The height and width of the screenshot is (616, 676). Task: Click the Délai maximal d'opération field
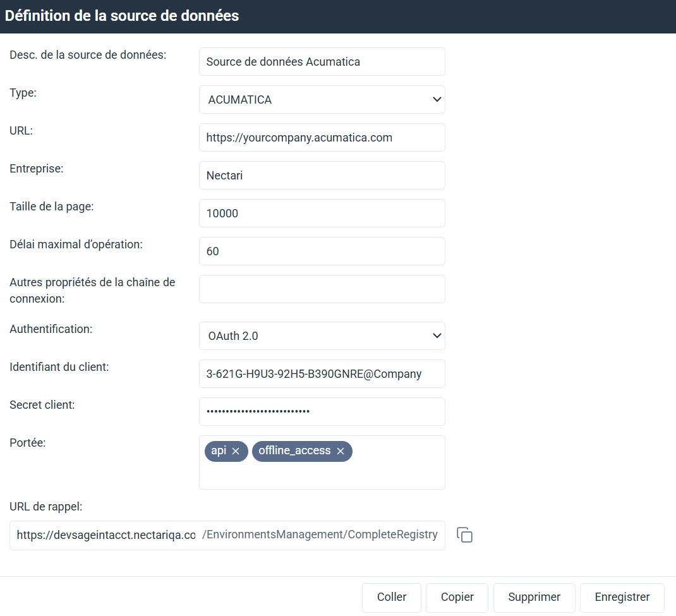pyautogui.click(x=322, y=251)
